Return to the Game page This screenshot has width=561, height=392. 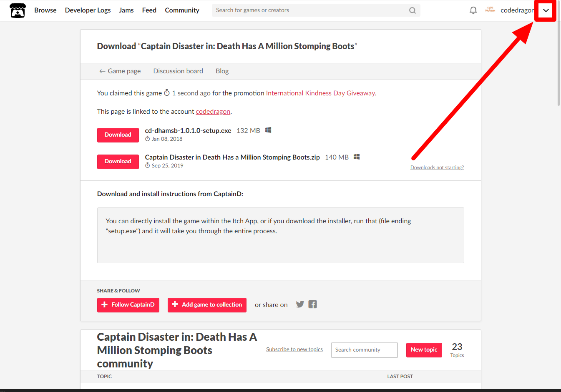point(120,71)
